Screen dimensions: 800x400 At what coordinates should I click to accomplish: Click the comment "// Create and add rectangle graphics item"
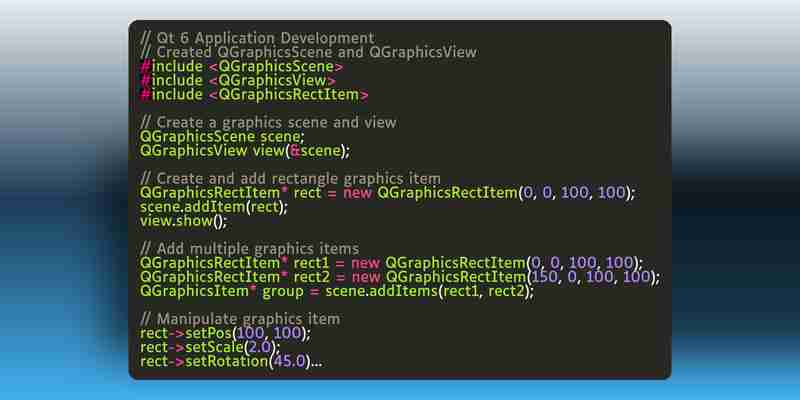tap(290, 179)
